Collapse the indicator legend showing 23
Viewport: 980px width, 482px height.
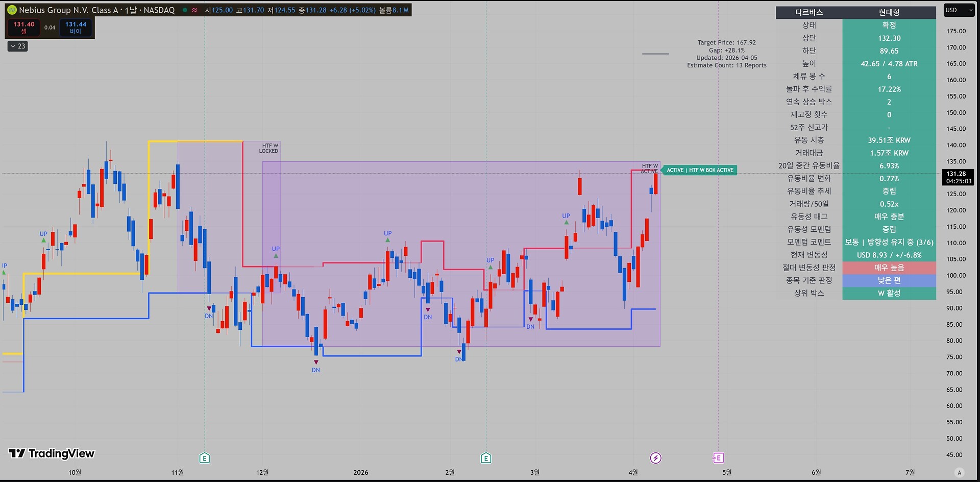pyautogui.click(x=18, y=46)
